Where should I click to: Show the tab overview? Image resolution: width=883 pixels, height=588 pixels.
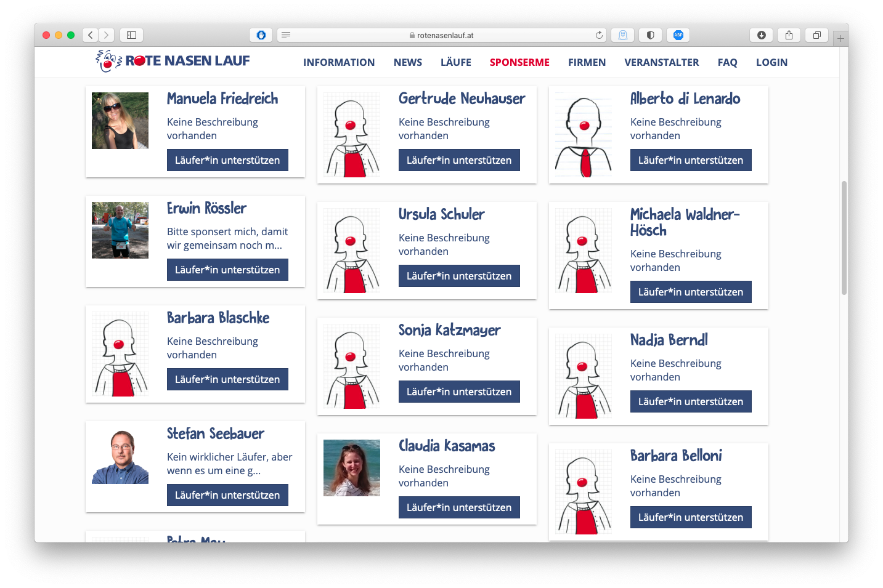coord(816,35)
